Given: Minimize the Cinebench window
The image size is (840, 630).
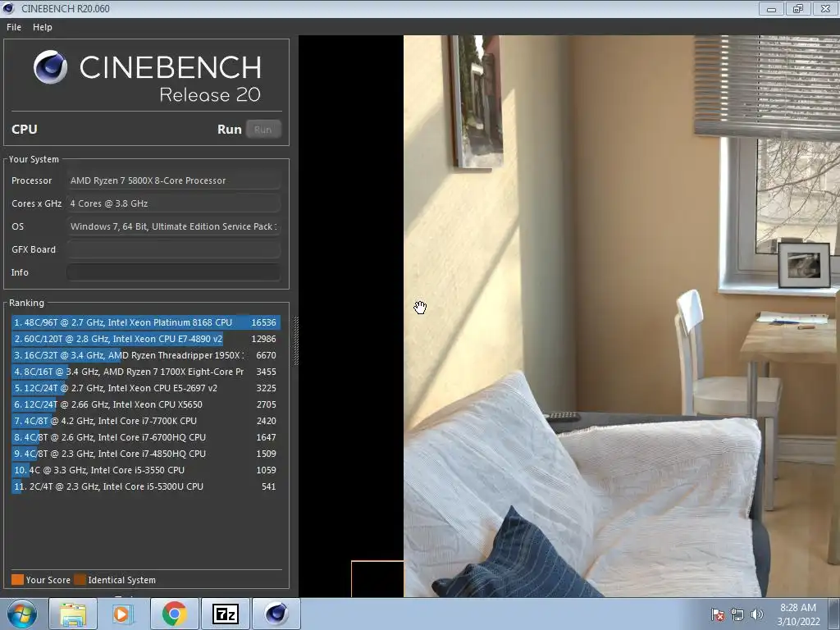Looking at the screenshot, I should (771, 8).
